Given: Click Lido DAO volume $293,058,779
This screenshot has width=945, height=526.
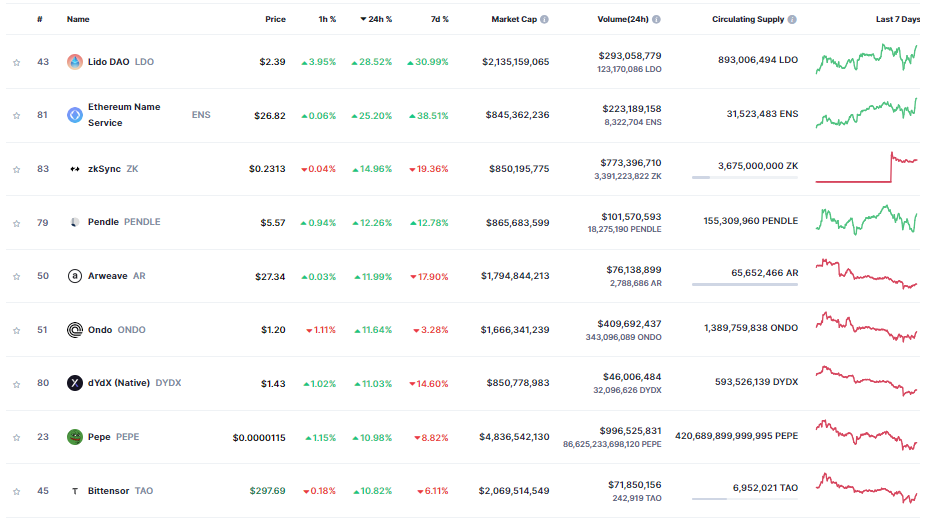Looking at the screenshot, I should click(x=630, y=55).
